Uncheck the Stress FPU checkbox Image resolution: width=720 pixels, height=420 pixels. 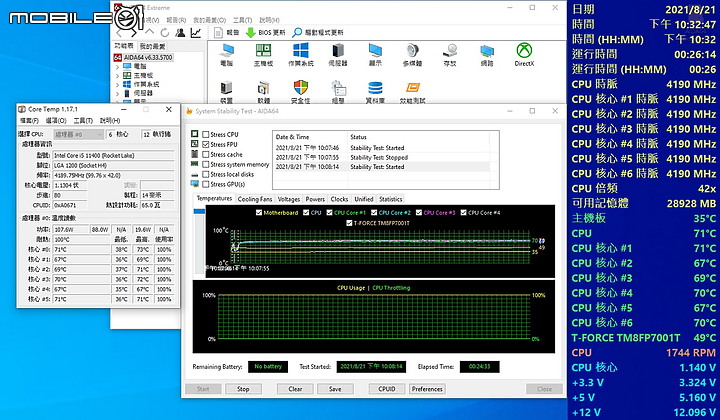(x=206, y=145)
